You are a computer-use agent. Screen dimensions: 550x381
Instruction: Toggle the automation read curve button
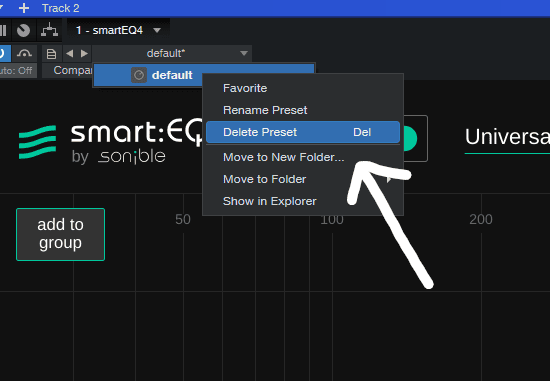(x=24, y=53)
